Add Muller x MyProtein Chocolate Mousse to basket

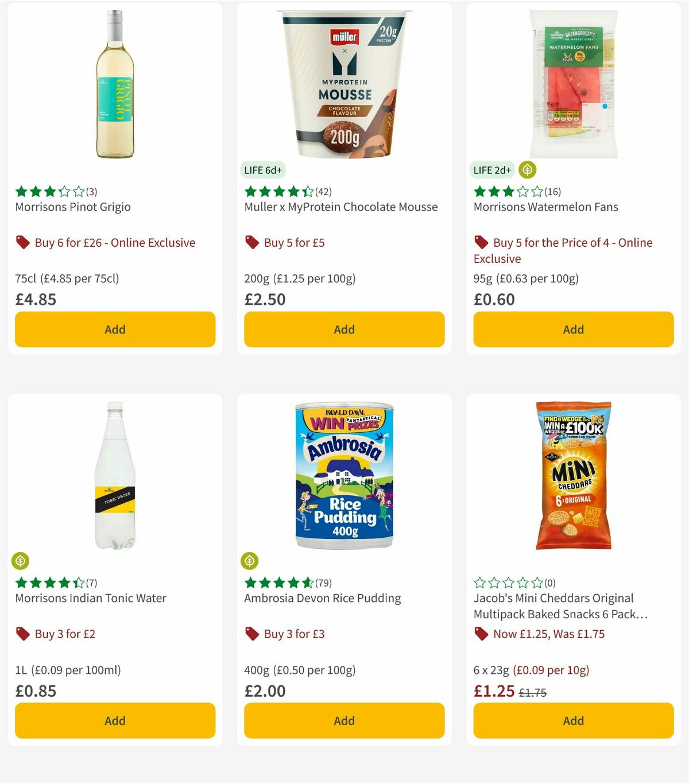point(343,329)
